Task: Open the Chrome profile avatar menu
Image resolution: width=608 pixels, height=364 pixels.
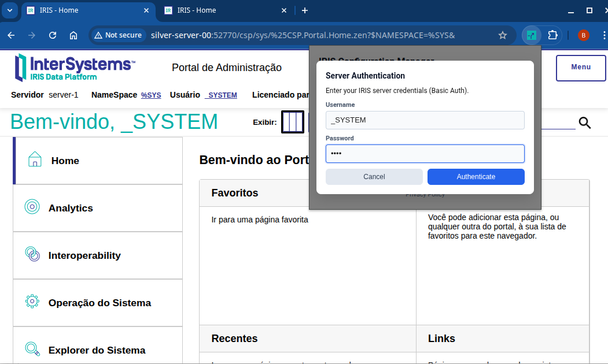Action: (x=583, y=35)
